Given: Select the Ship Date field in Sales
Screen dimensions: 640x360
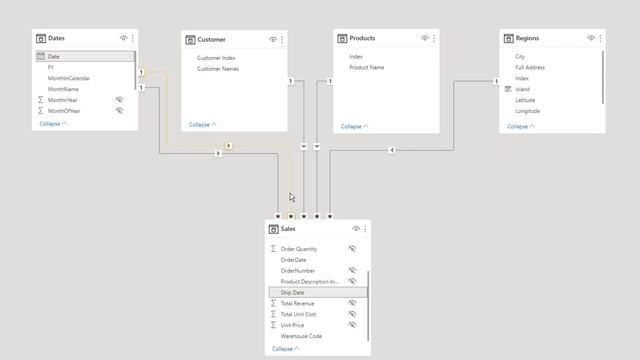Looking at the screenshot, I should point(318,292).
